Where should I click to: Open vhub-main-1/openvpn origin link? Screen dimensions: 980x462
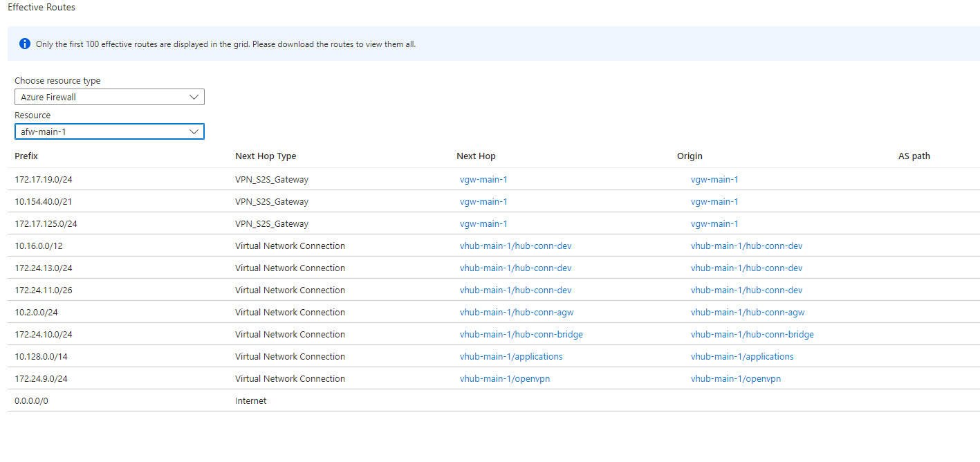[x=735, y=378]
